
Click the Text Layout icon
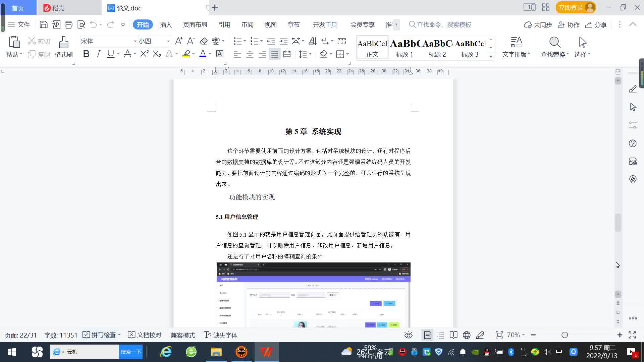coord(516,42)
